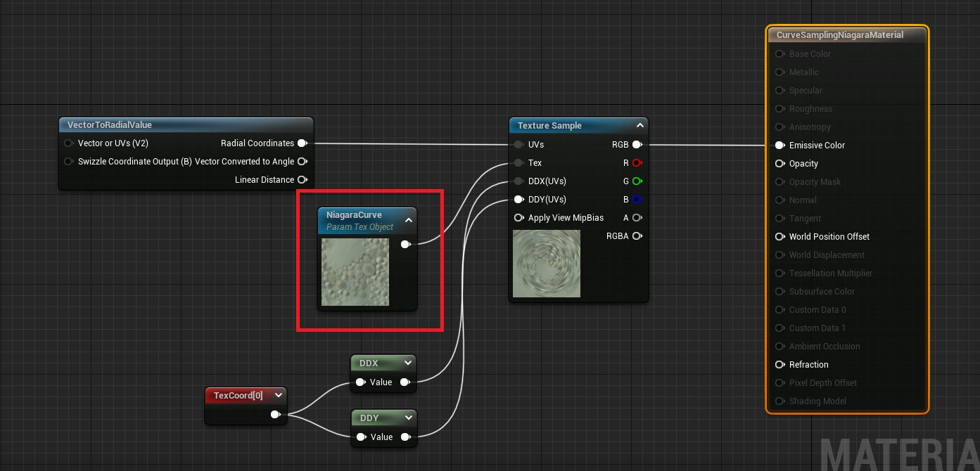This screenshot has width=980, height=471.
Task: Click the World Position Offset input pin
Action: (x=779, y=236)
